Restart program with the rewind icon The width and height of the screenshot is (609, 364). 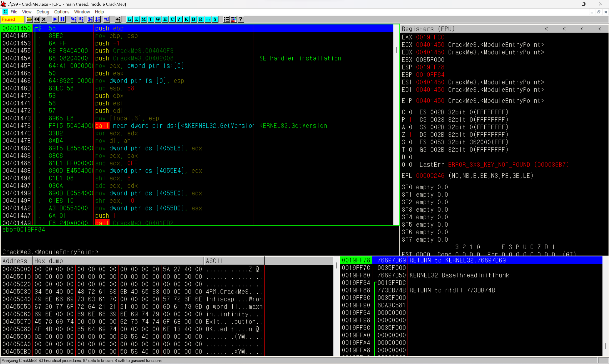[37, 19]
